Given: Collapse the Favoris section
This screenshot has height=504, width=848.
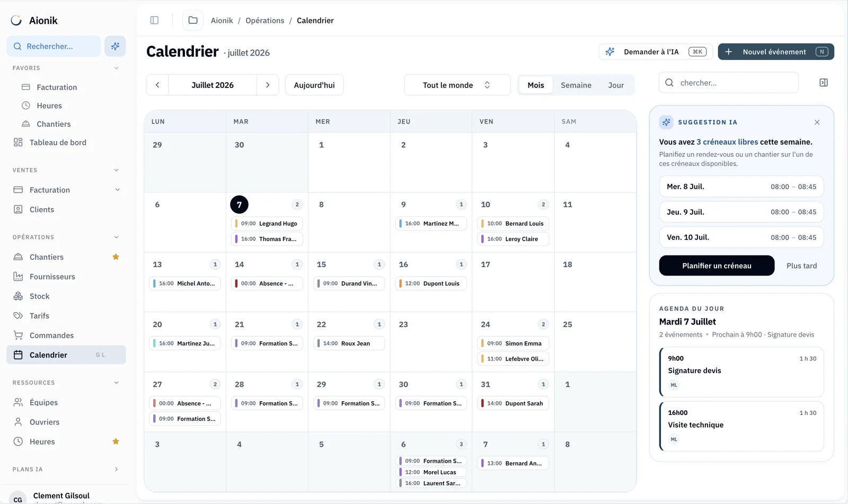Looking at the screenshot, I should tap(116, 68).
